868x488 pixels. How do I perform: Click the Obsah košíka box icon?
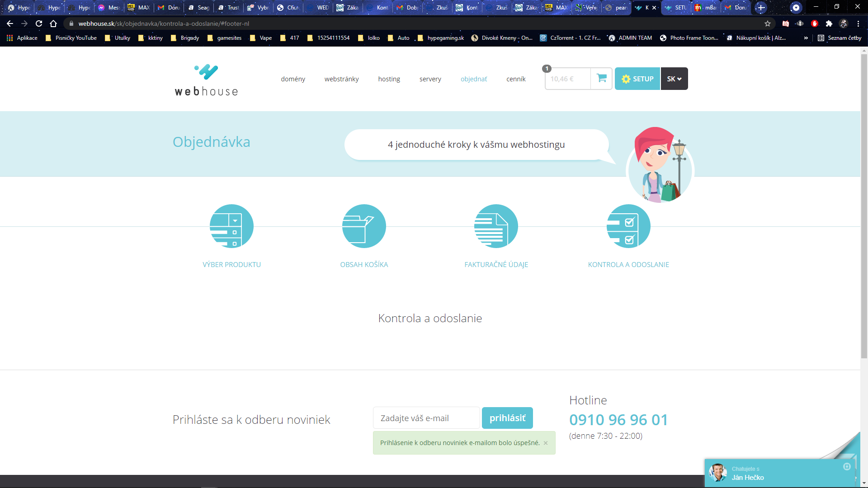tap(364, 226)
